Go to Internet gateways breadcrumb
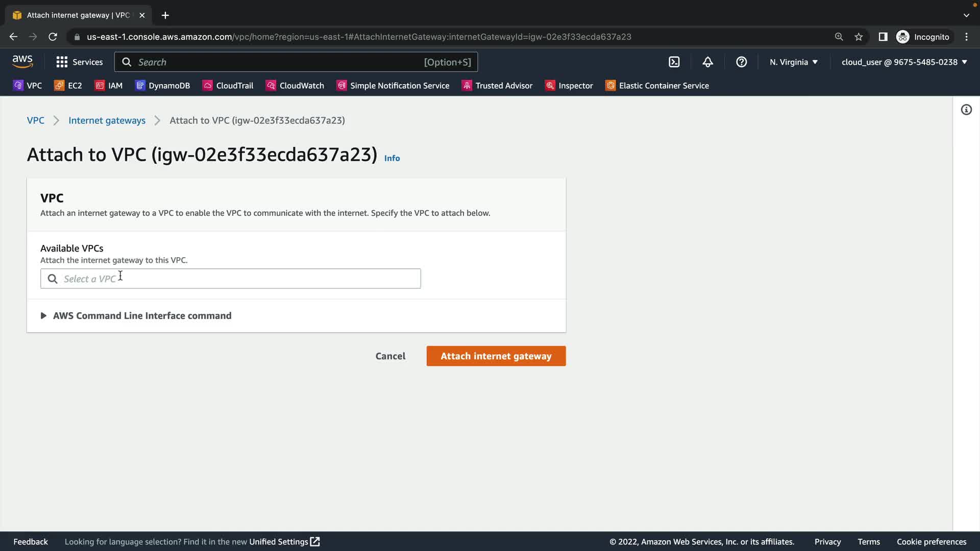 (x=107, y=120)
